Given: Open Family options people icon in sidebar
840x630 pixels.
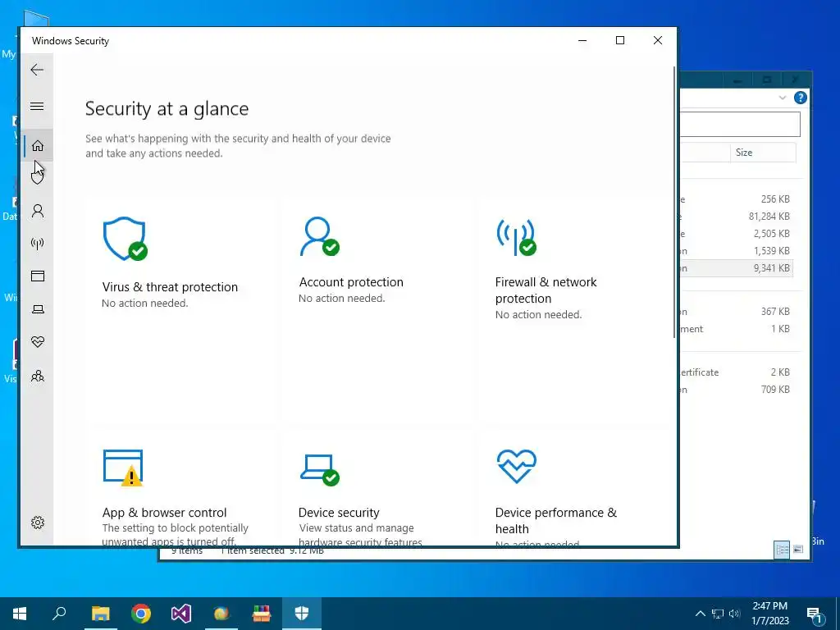Looking at the screenshot, I should coord(38,376).
